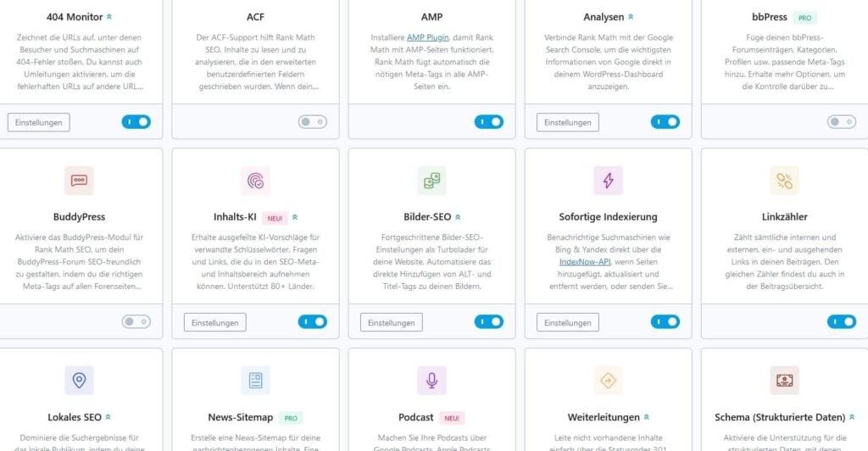This screenshot has width=868, height=451.
Task: Click the News-Sitemap module icon
Action: (x=255, y=381)
